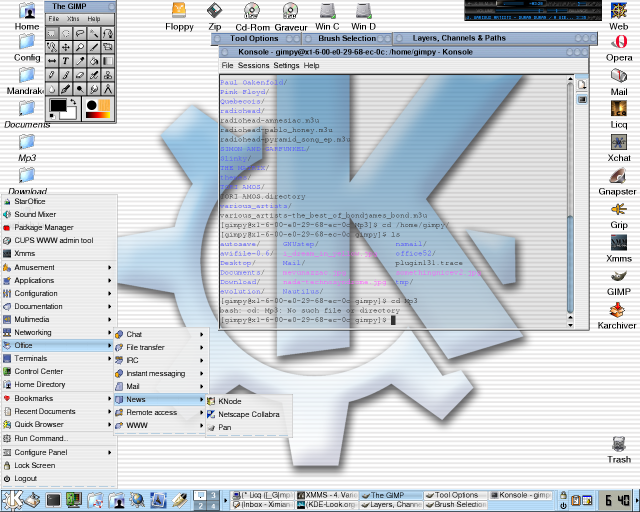Open the Konsole Settings menu
Screen dimensions: 640x512
286,65
